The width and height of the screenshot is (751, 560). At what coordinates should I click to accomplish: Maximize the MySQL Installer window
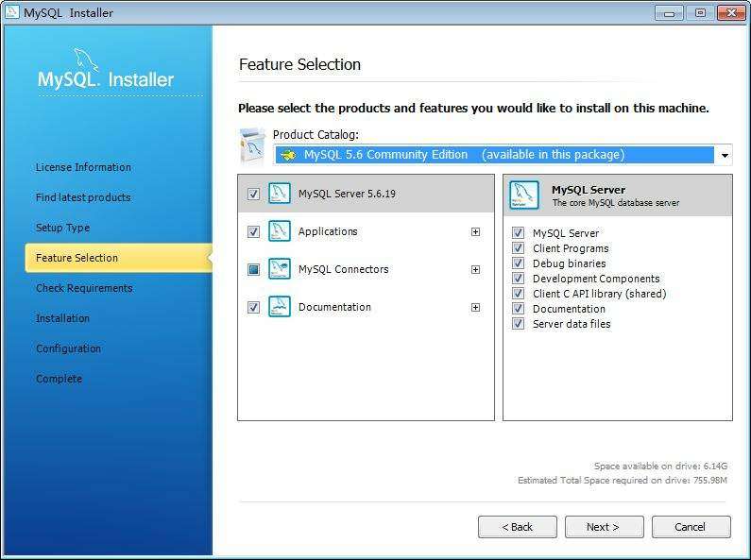point(700,13)
